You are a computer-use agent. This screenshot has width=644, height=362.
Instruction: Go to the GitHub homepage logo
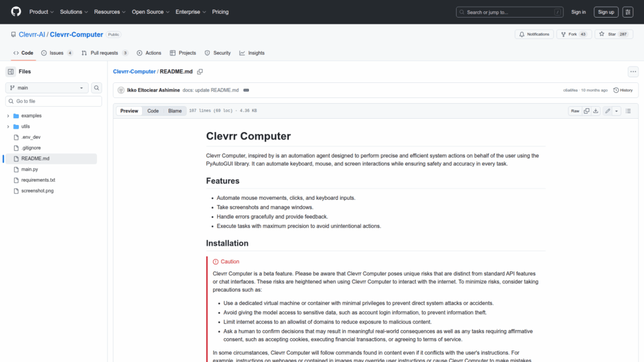(x=16, y=11)
